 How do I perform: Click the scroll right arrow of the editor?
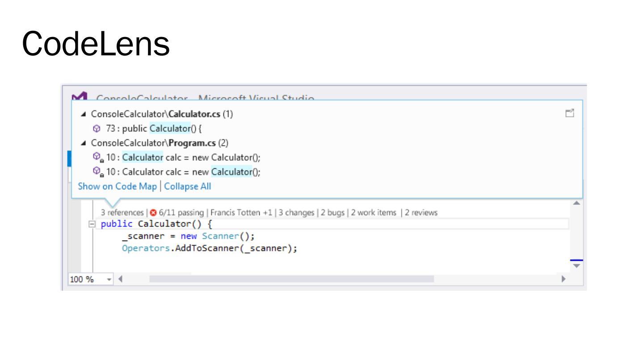563,279
